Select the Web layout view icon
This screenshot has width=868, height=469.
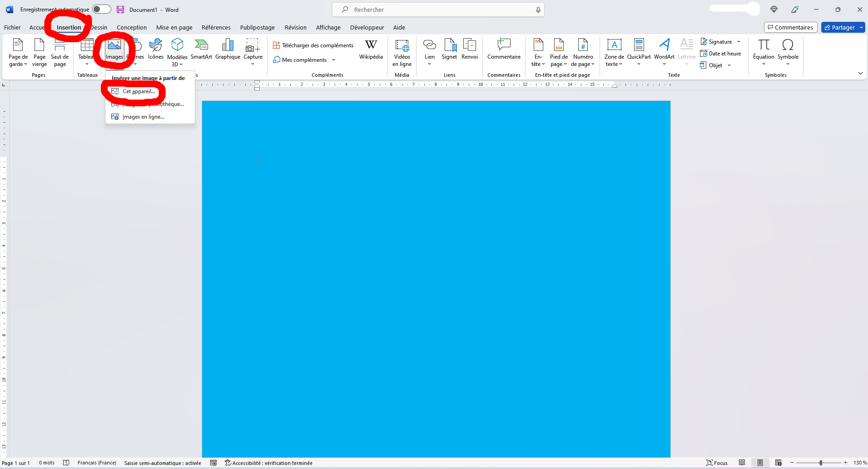coord(778,463)
